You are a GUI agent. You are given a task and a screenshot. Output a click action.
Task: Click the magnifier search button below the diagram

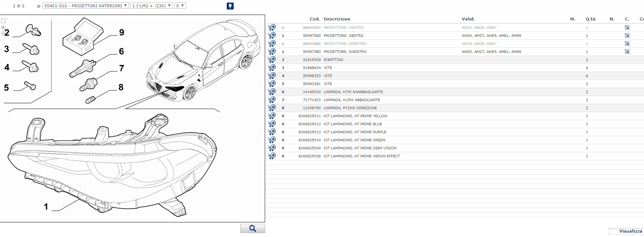(252, 228)
